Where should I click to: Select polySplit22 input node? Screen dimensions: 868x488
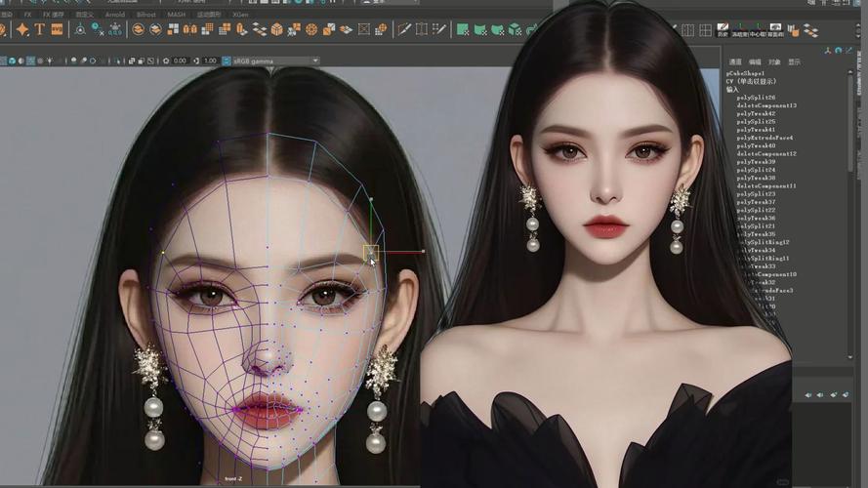pos(756,210)
